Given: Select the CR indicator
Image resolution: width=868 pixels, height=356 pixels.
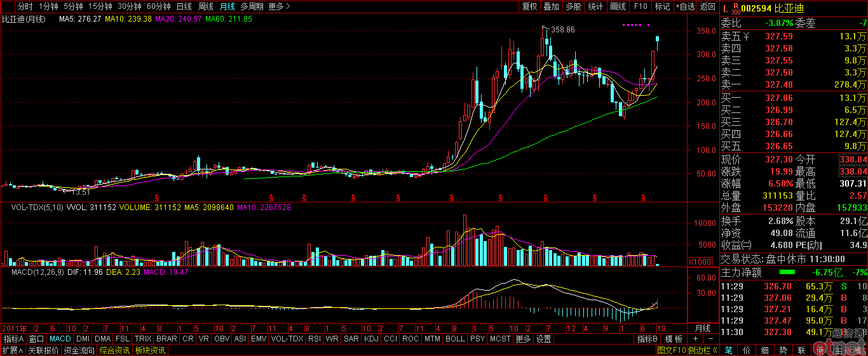Looking at the screenshot, I should click(188, 339).
